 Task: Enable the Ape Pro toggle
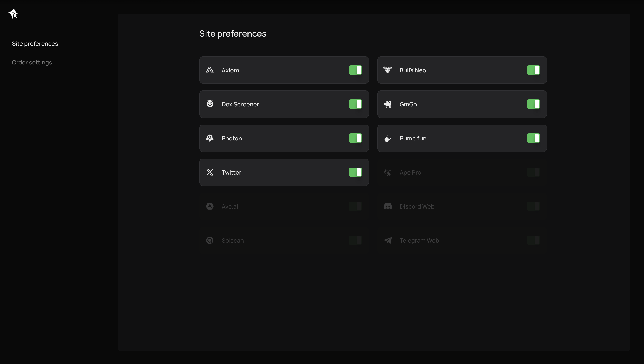[x=533, y=172]
